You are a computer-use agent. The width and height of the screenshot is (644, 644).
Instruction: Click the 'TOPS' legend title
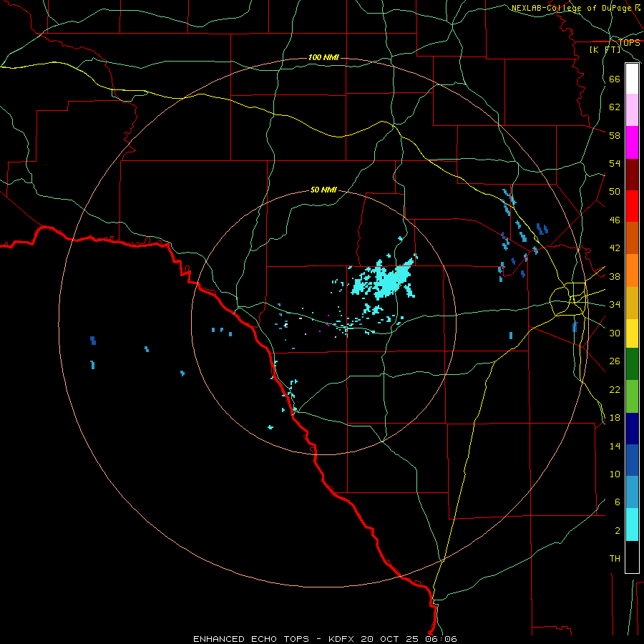tap(629, 43)
